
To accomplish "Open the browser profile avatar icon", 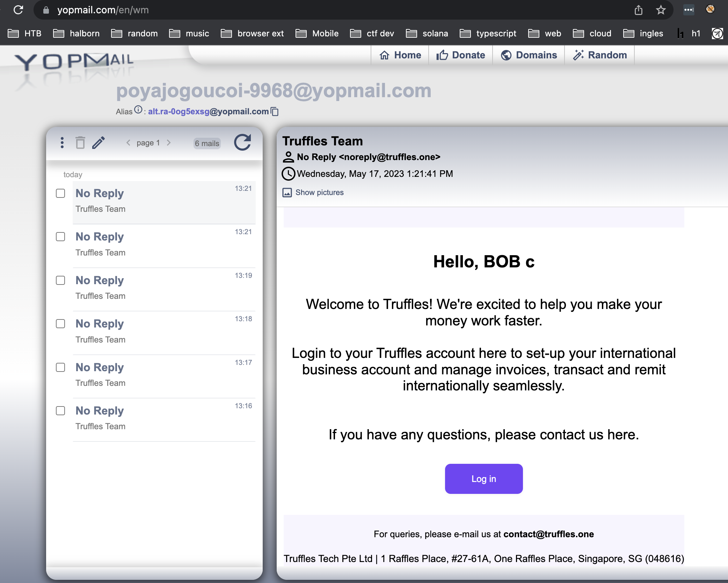I will click(711, 9).
